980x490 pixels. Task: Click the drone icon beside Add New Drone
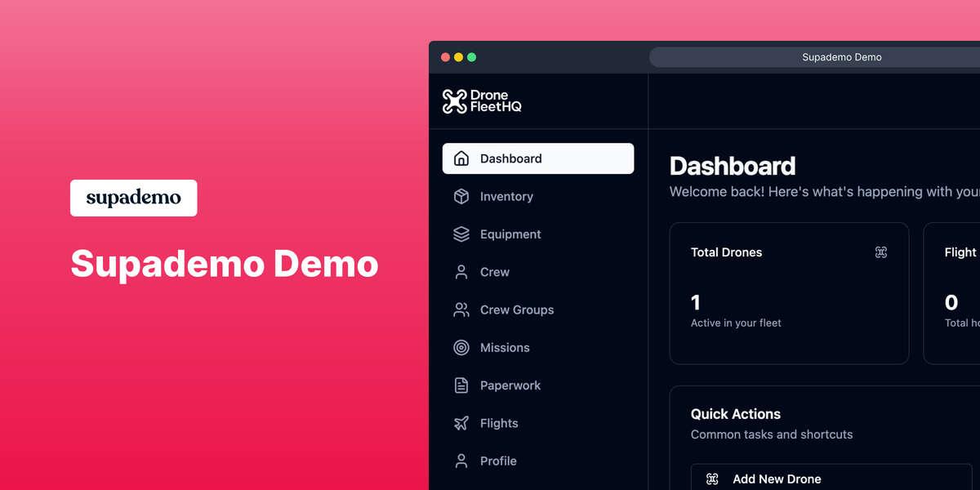point(712,479)
